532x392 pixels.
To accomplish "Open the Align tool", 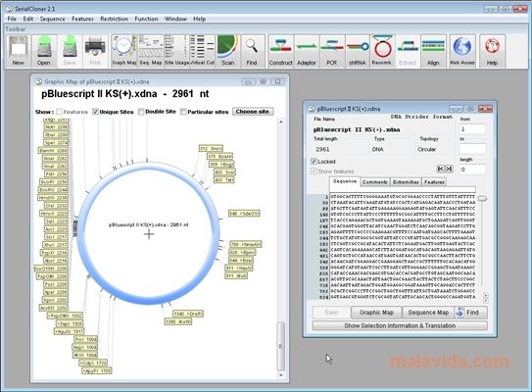I will pos(433,51).
